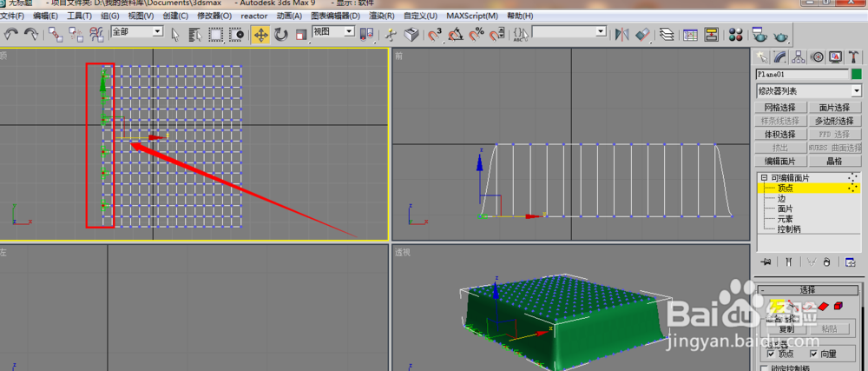Click the Redo arrow icon
868x371 pixels.
point(31,35)
